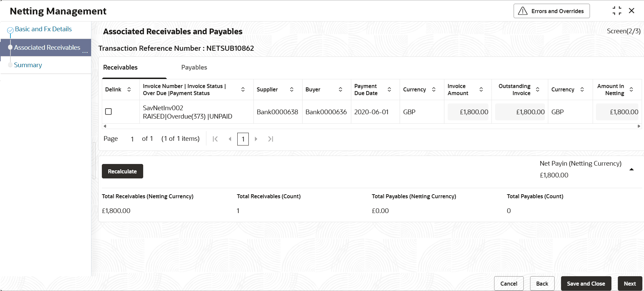Click completed checkmark icon beside Basic and Fx Details
The image size is (644, 291).
pyautogui.click(x=10, y=30)
